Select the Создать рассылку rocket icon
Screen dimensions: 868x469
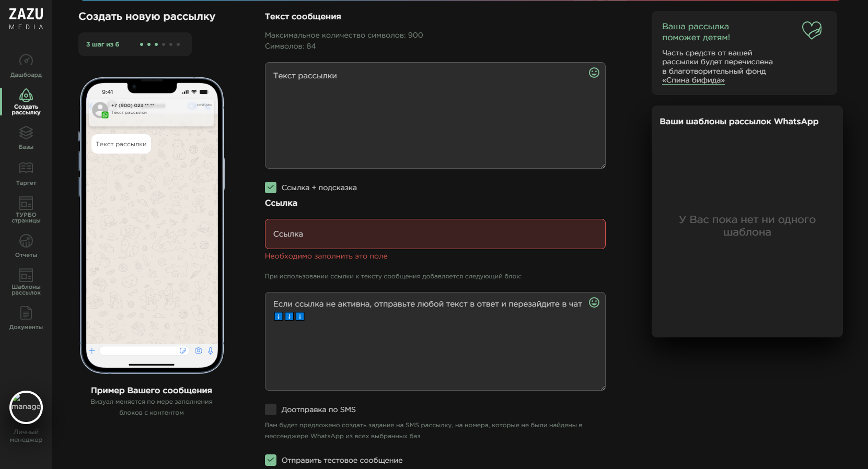[26, 95]
